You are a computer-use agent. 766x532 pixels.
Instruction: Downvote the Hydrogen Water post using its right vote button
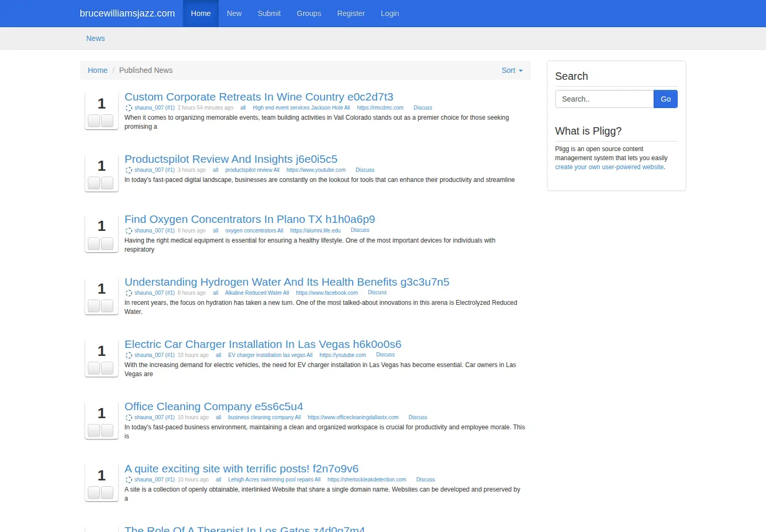pos(107,306)
